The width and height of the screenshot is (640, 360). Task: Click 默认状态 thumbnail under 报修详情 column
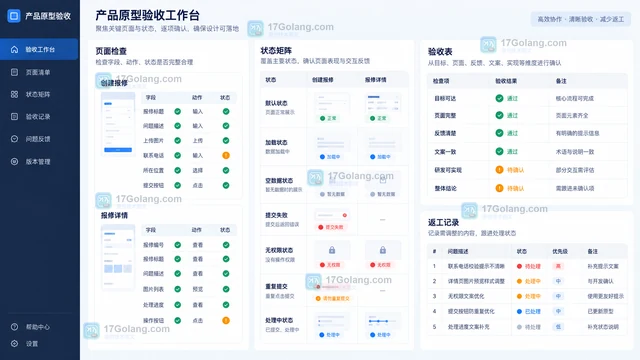click(382, 103)
